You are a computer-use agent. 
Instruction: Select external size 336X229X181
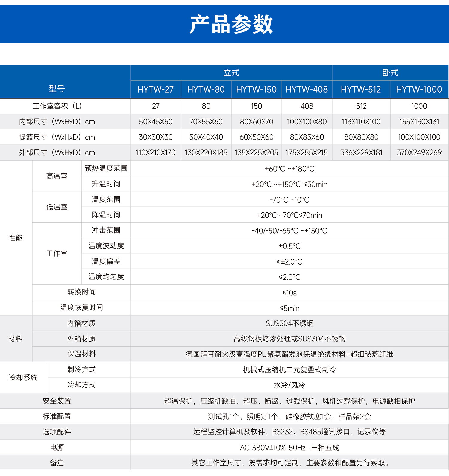[x=361, y=153]
